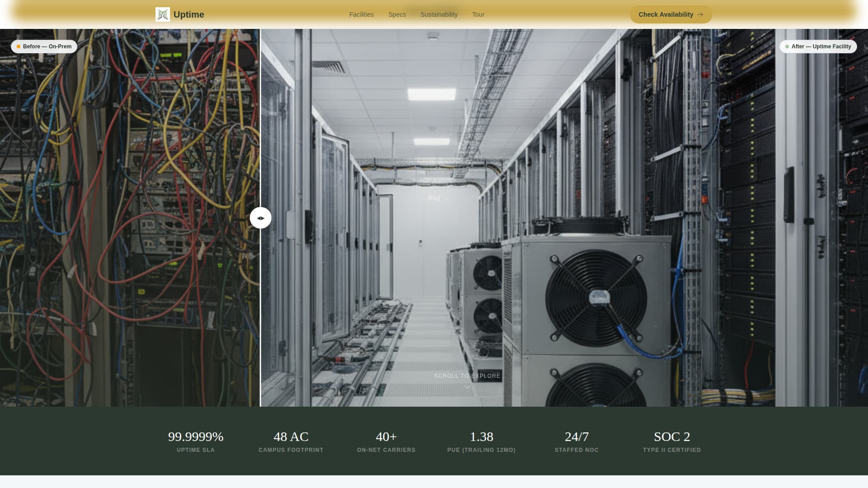
Task: Click the Uptime wordmark to go home
Action: click(189, 14)
